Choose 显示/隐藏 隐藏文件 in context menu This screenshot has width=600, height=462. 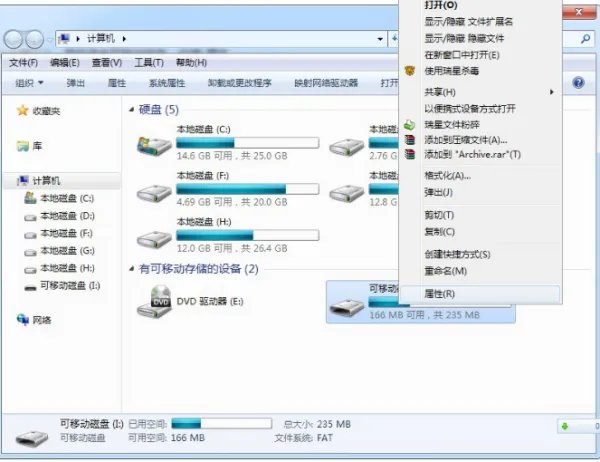point(480,38)
